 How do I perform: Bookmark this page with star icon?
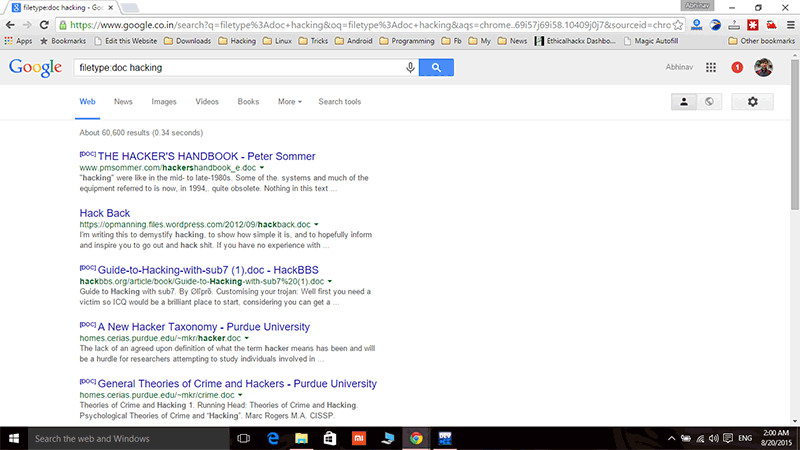(x=678, y=24)
